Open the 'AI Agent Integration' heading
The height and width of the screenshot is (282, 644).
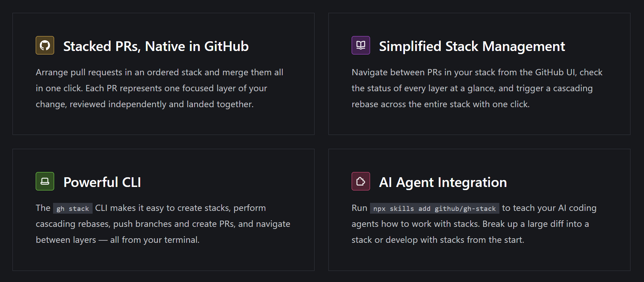coord(443,182)
